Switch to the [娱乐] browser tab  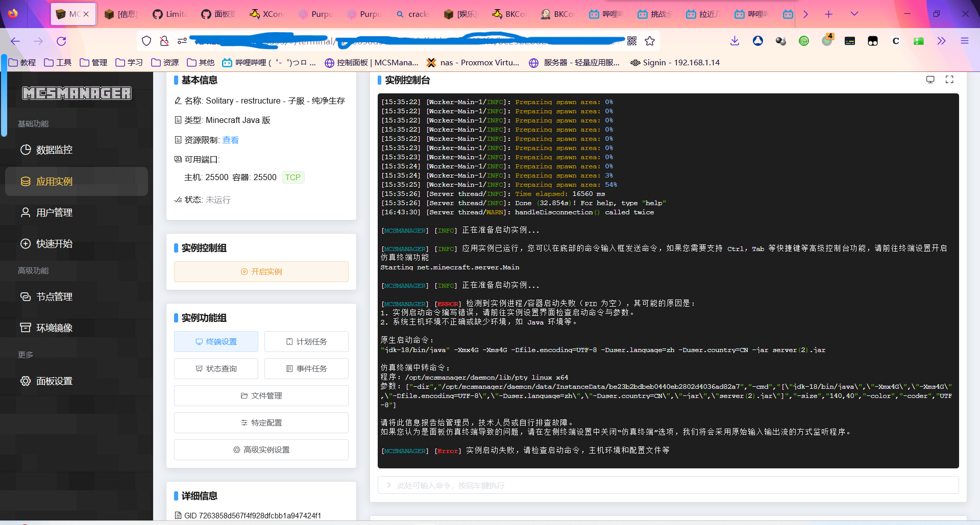(x=459, y=14)
